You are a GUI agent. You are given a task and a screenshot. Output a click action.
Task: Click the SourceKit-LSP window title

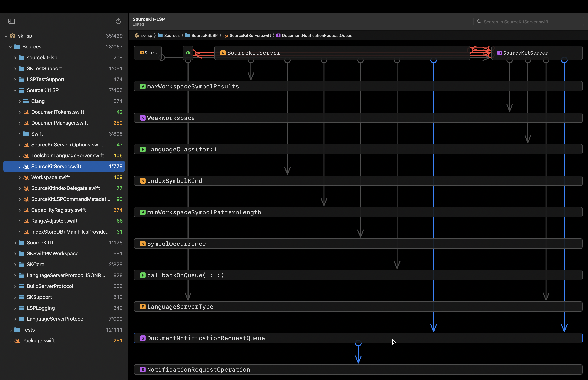point(149,19)
